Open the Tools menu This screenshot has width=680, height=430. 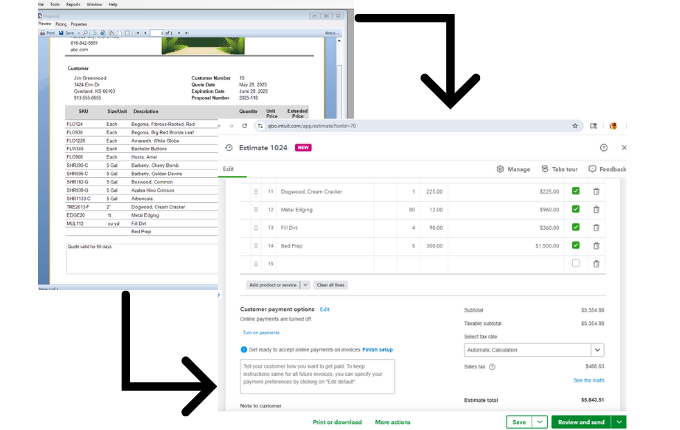tap(55, 4)
